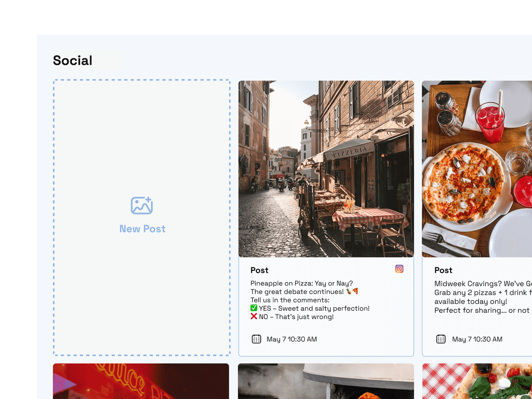Open the checkered tablecloth pizza thumbnail
Screen dimensions: 532x399
(477, 381)
